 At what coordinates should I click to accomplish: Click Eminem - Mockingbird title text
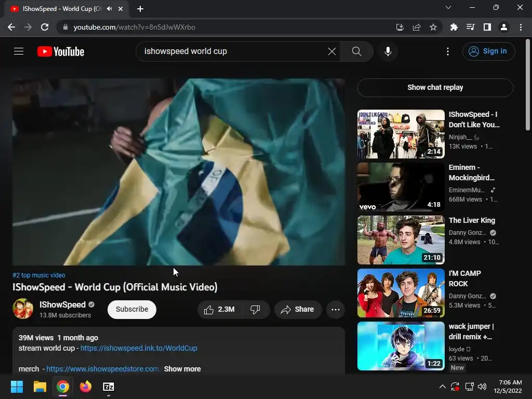point(472,172)
